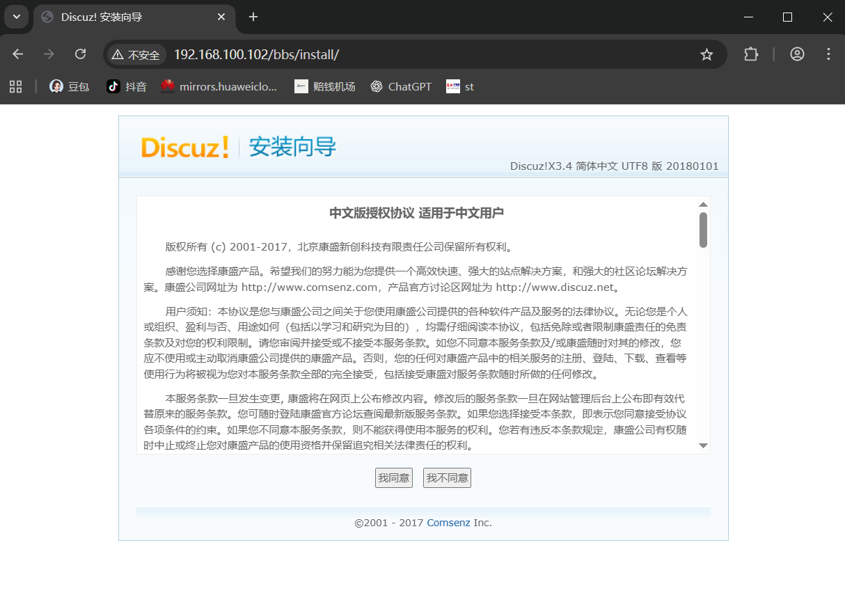Image resolution: width=845 pixels, height=616 pixels.
Task: Open the three-dot browser menu
Action: pos(828,54)
